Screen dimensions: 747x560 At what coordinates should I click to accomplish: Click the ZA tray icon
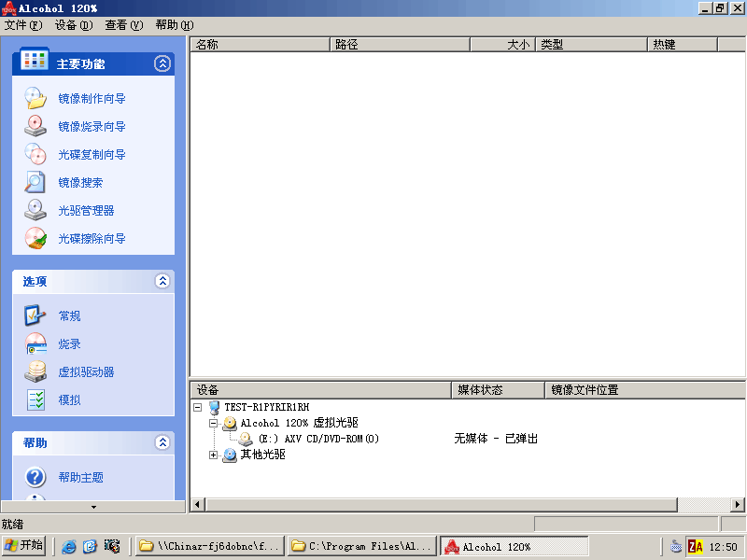click(696, 547)
